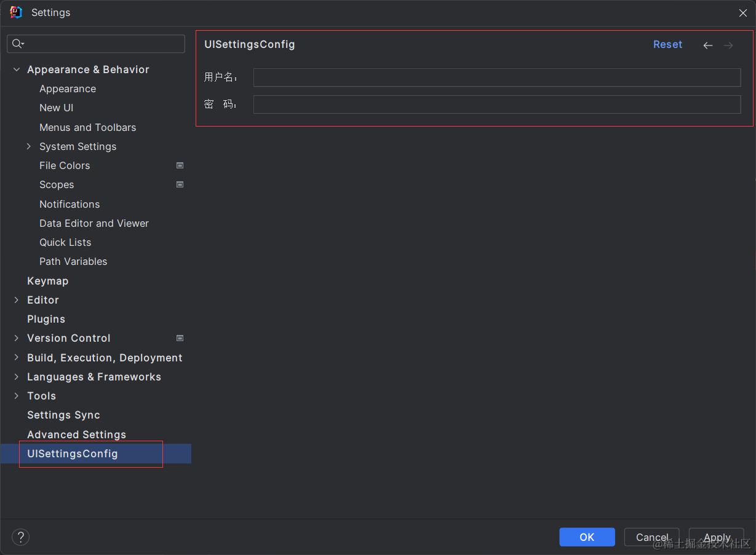Click the project-level icon beside Scopes
756x555 pixels.
pos(180,184)
